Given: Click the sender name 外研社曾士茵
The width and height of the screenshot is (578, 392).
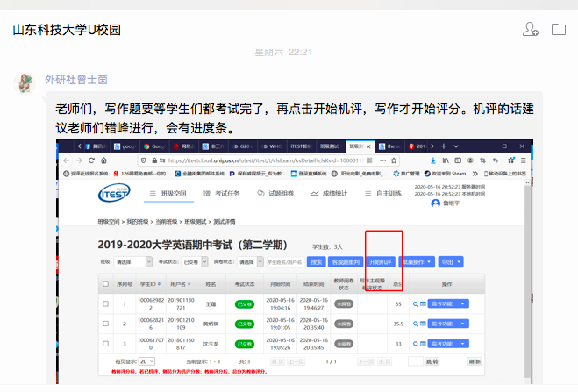Looking at the screenshot, I should (x=76, y=79).
